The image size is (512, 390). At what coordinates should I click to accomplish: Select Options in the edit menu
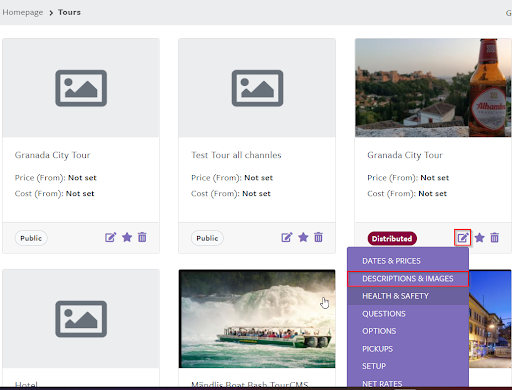click(x=408, y=331)
